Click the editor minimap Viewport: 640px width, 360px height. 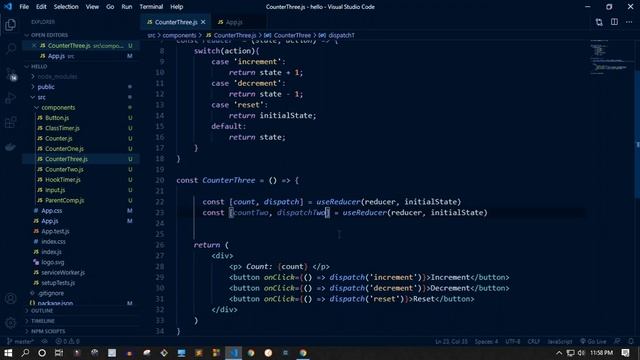click(x=610, y=57)
